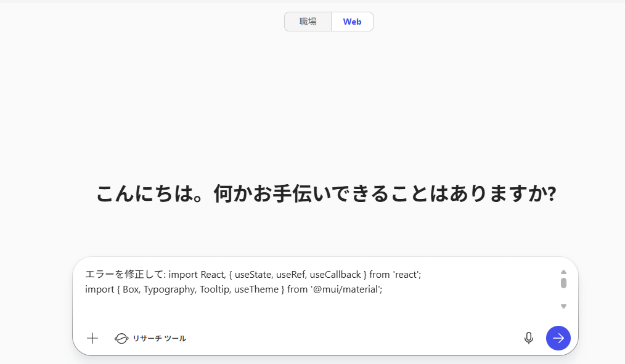This screenshot has width=625, height=364.
Task: Activate the microphone voice input icon
Action: click(x=528, y=338)
